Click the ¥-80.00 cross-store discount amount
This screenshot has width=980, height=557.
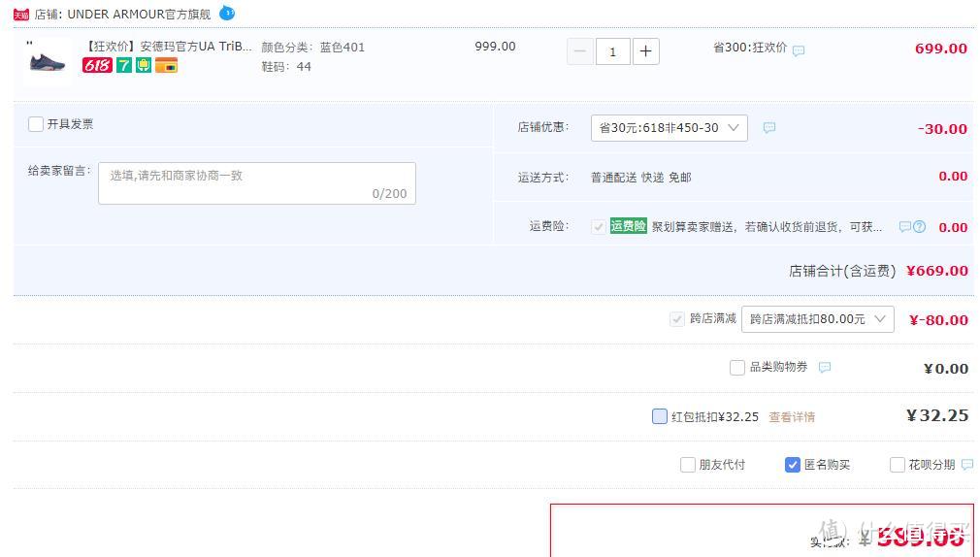pyautogui.click(x=938, y=320)
